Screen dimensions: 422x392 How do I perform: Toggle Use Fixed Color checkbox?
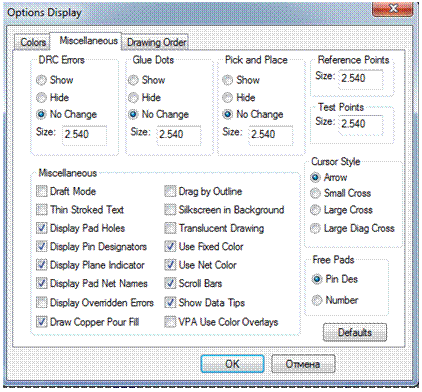tap(170, 246)
